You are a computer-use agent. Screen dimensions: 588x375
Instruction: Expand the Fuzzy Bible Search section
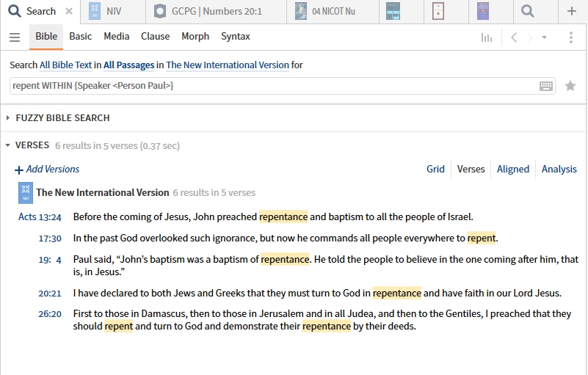pyautogui.click(x=8, y=117)
